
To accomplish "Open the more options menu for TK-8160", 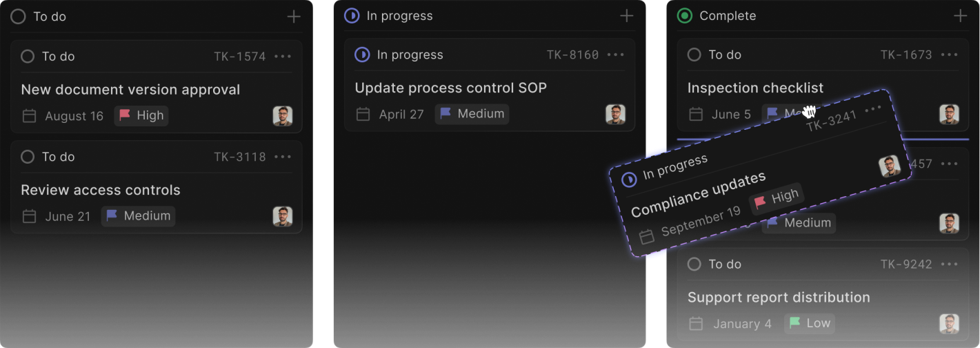I will point(616,55).
